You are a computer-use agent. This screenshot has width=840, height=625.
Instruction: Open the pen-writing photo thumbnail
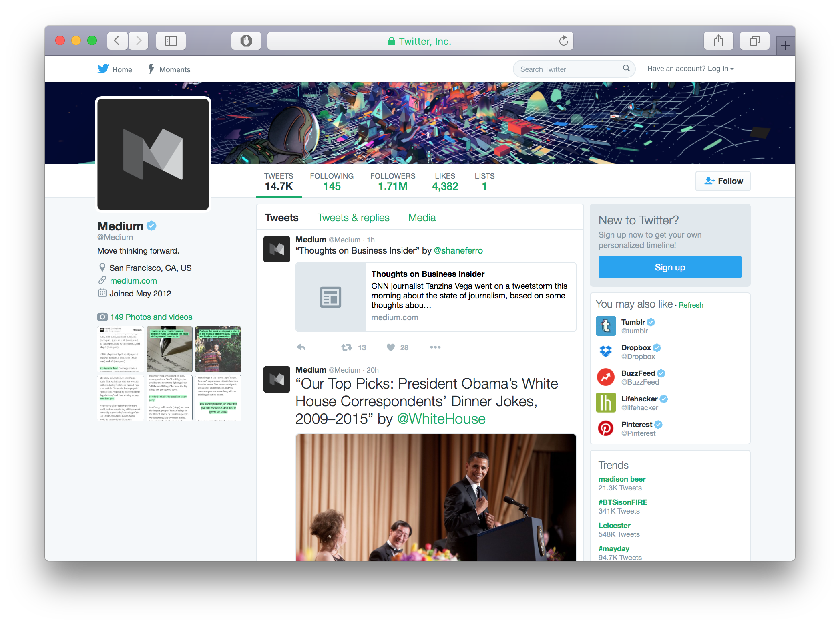click(x=169, y=349)
